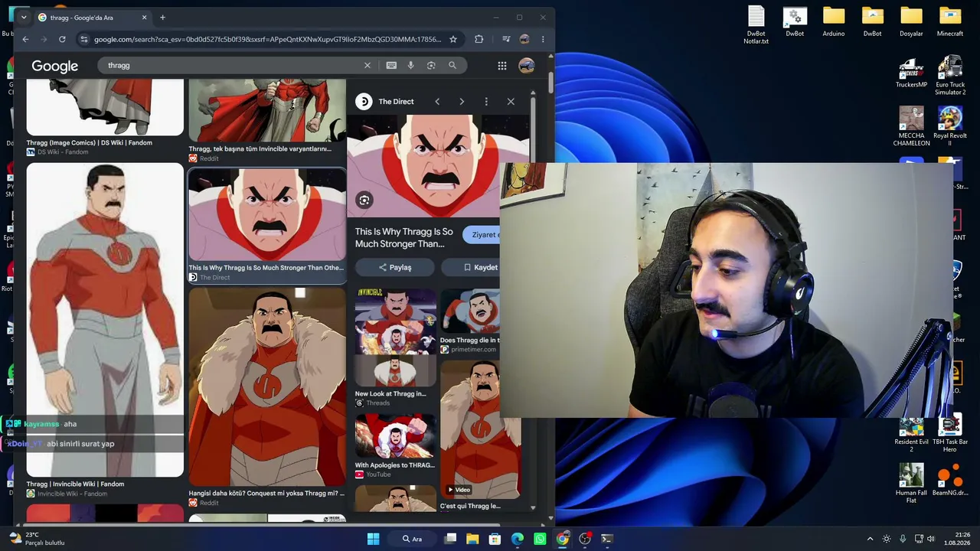Screen dimensions: 980x551
Task: Show the next image in the preview panel
Action: click(x=462, y=102)
